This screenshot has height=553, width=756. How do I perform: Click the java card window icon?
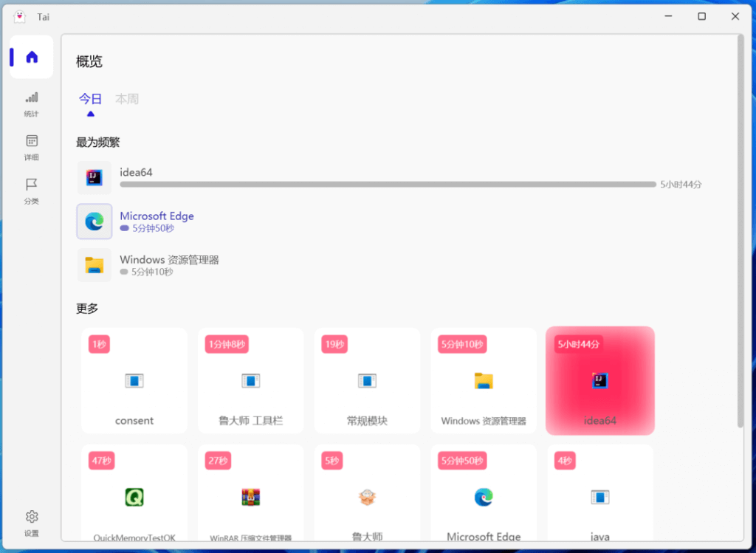(x=600, y=497)
